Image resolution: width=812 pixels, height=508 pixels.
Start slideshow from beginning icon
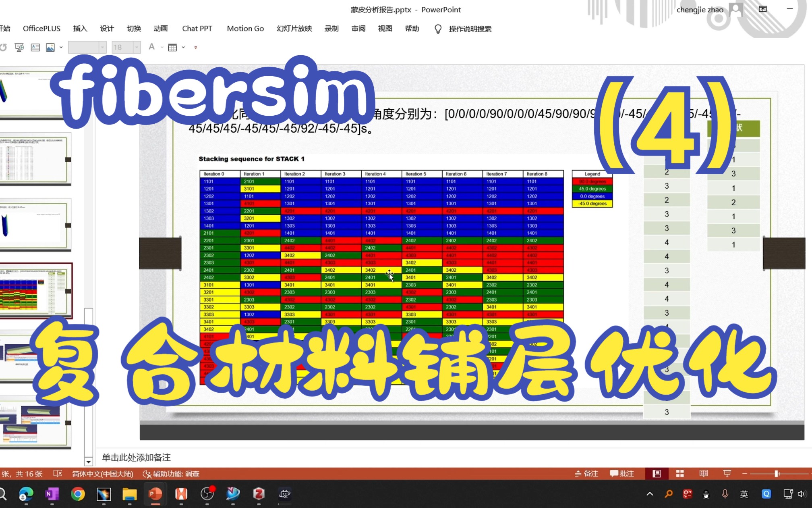coord(19,48)
